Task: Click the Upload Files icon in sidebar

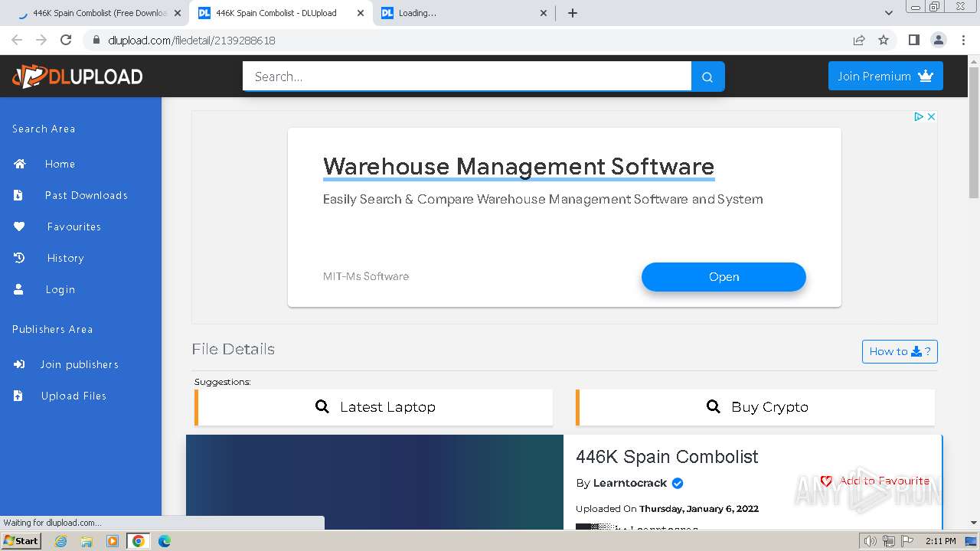Action: [x=18, y=396]
